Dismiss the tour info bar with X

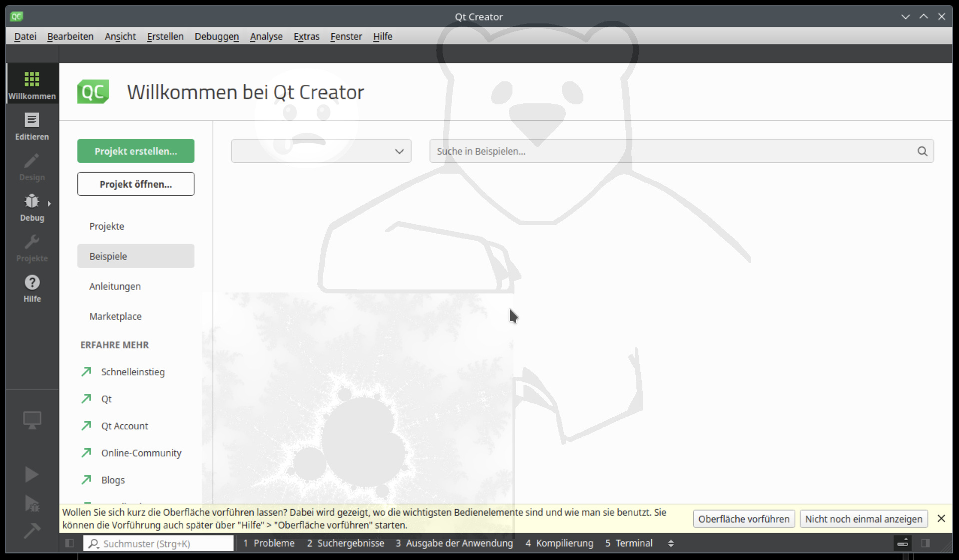941,519
